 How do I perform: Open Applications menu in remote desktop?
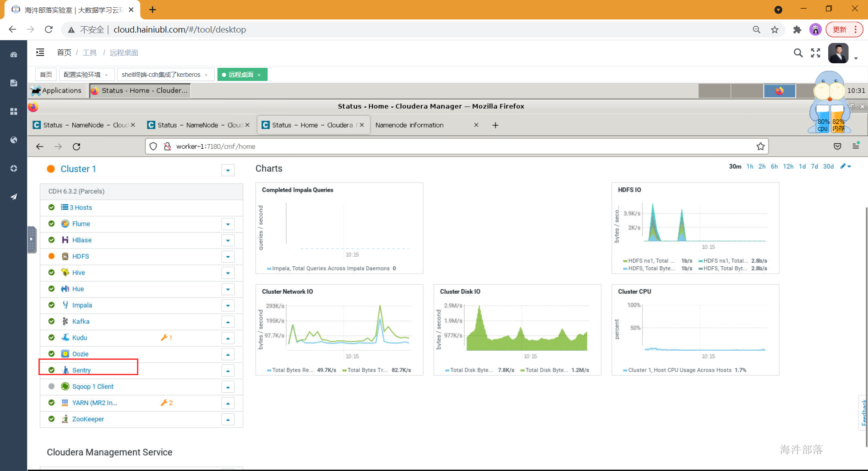pyautogui.click(x=57, y=90)
